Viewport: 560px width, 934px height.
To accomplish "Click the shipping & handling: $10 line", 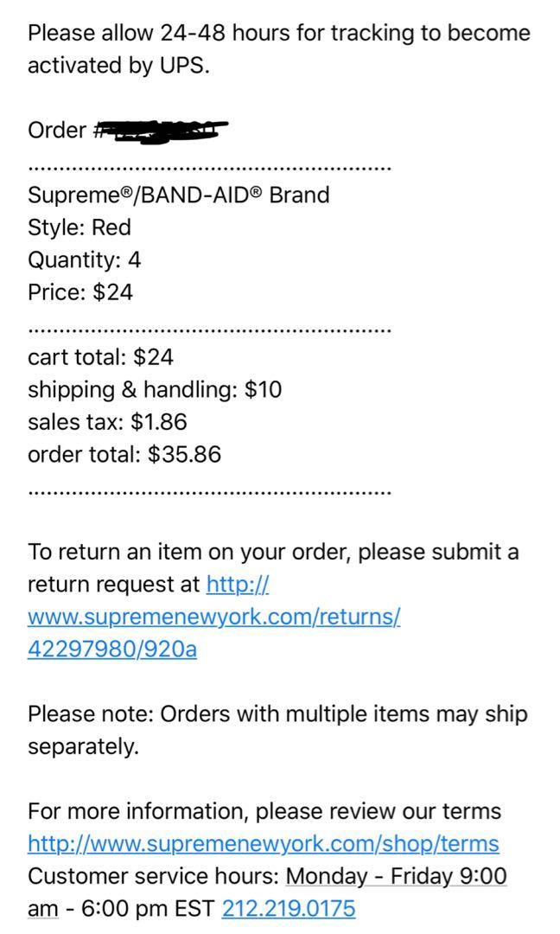I will tap(155, 390).
